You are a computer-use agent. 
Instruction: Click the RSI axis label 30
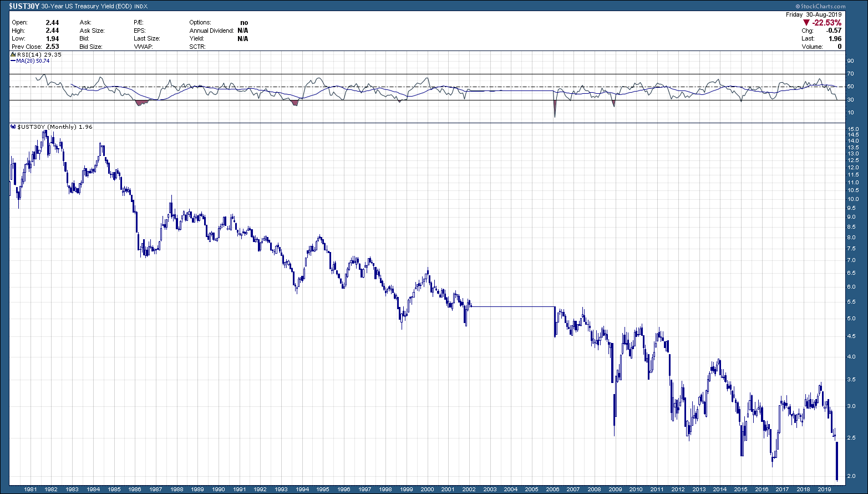click(x=850, y=100)
